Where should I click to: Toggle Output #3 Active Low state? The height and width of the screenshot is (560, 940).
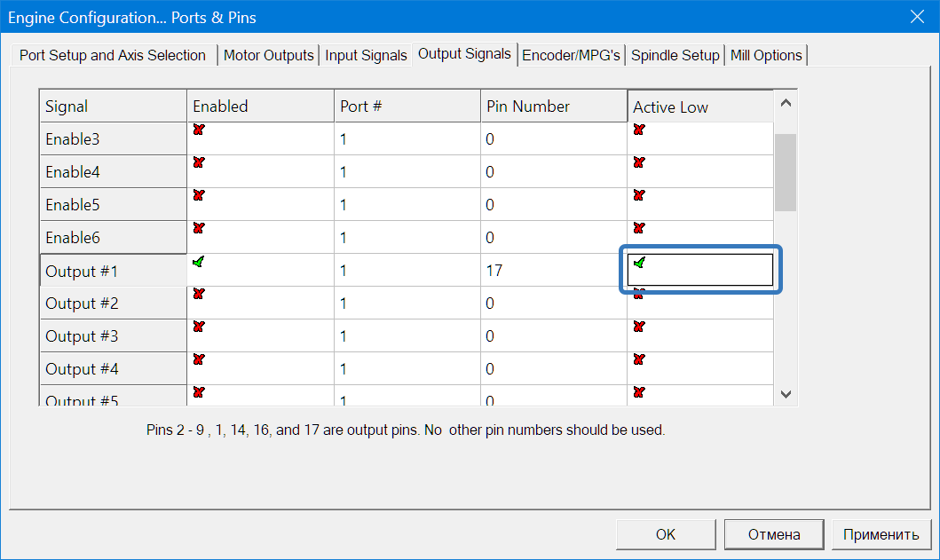(639, 327)
